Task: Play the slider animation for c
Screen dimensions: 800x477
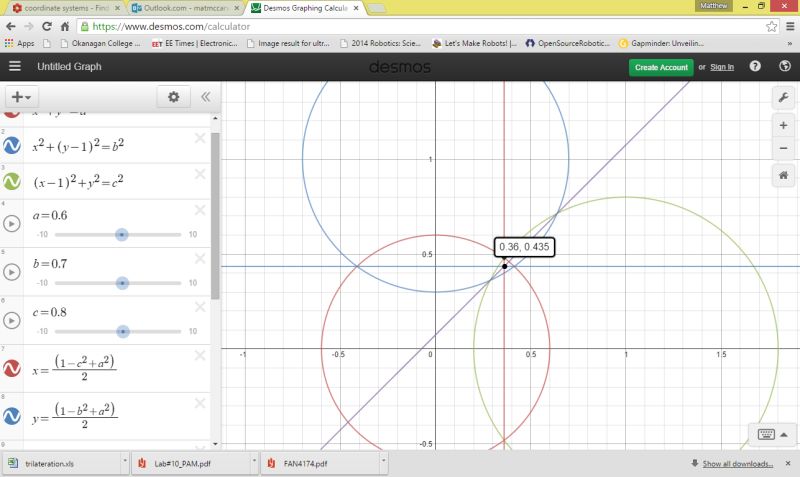Action: coord(12,320)
